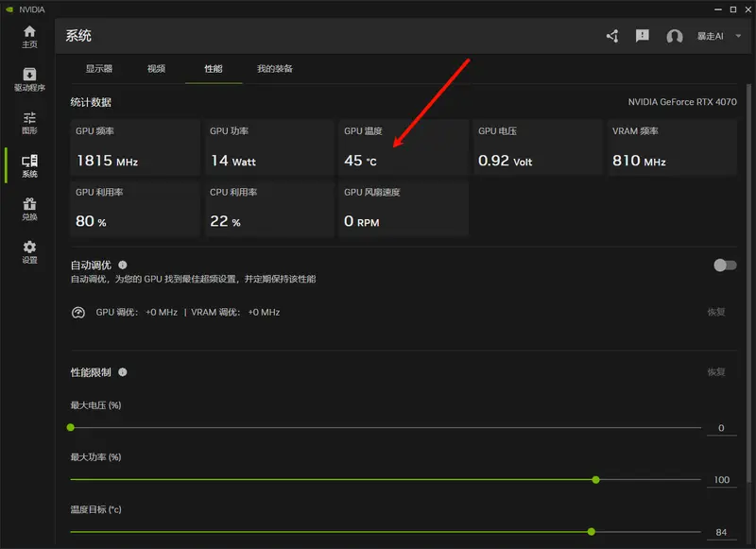This screenshot has width=756, height=549.
Task: Click the share icon in header
Action: point(612,36)
